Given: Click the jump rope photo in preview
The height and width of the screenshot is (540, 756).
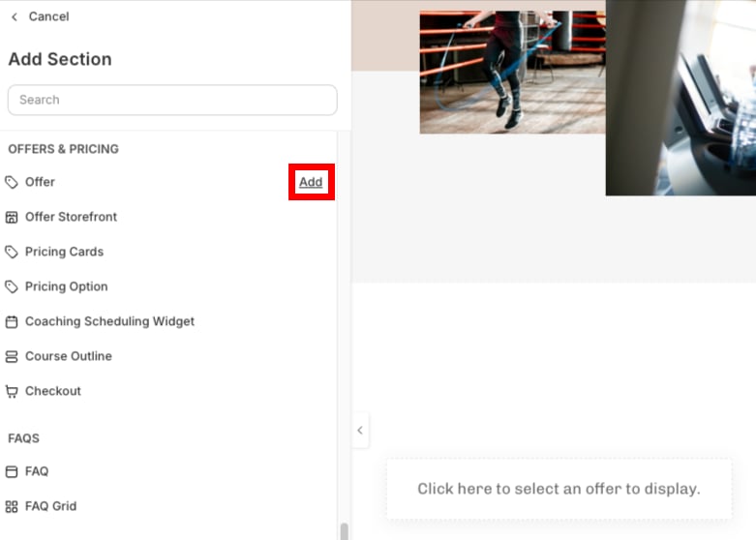Looking at the screenshot, I should tap(512, 73).
